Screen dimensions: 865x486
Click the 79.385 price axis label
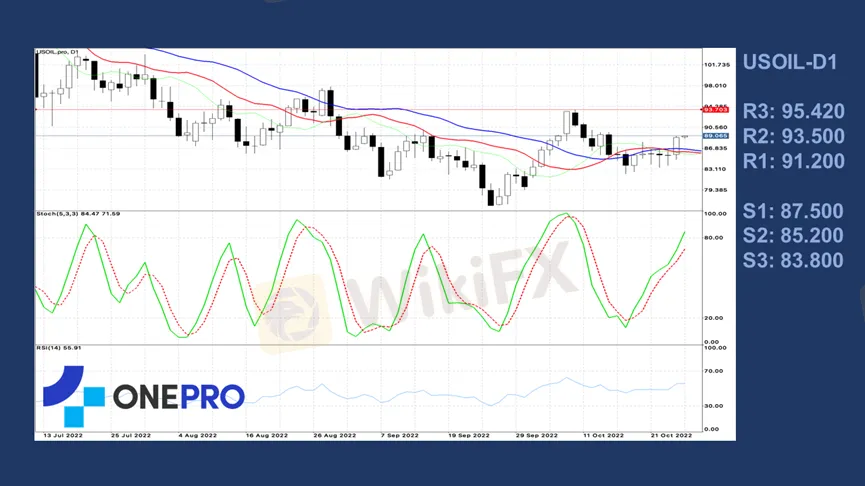pyautogui.click(x=716, y=190)
